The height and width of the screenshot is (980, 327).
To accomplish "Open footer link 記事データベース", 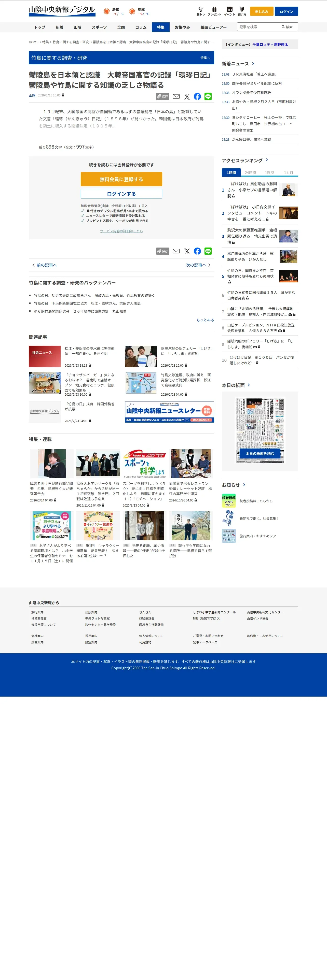I will point(205,642).
